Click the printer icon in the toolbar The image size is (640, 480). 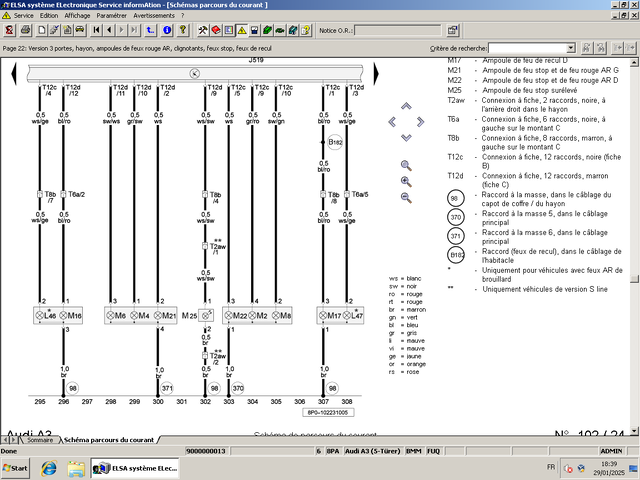(24, 31)
